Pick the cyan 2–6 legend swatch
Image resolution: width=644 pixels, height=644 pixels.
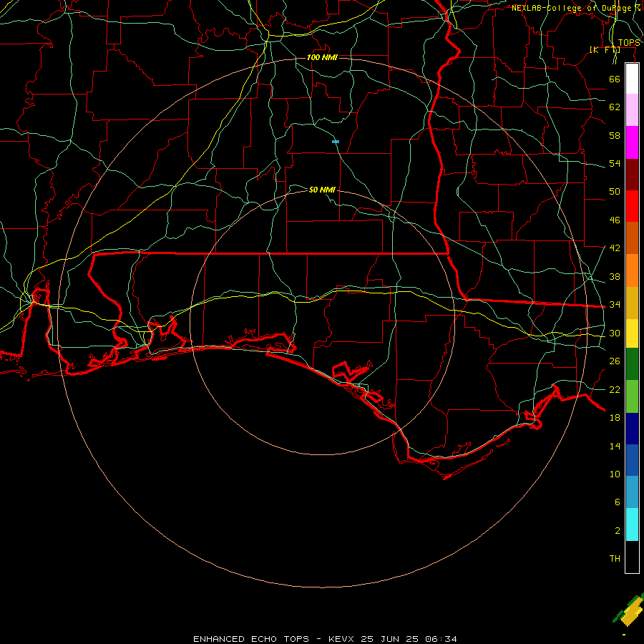click(632, 525)
